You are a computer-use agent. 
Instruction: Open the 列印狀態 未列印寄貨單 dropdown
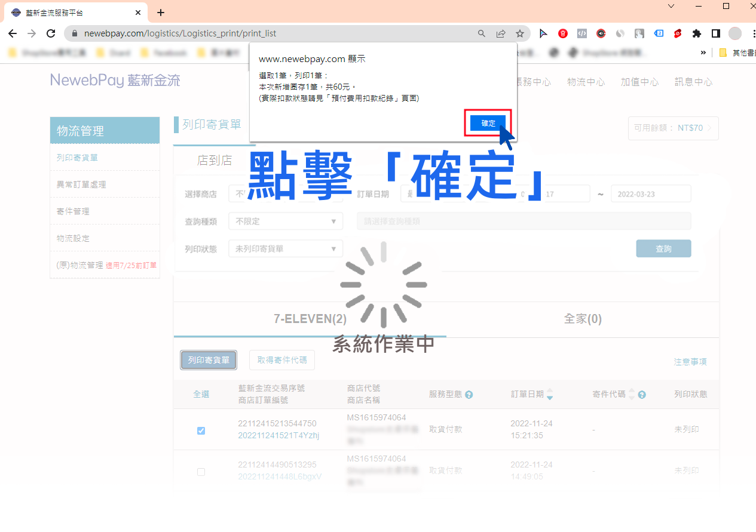(x=286, y=248)
